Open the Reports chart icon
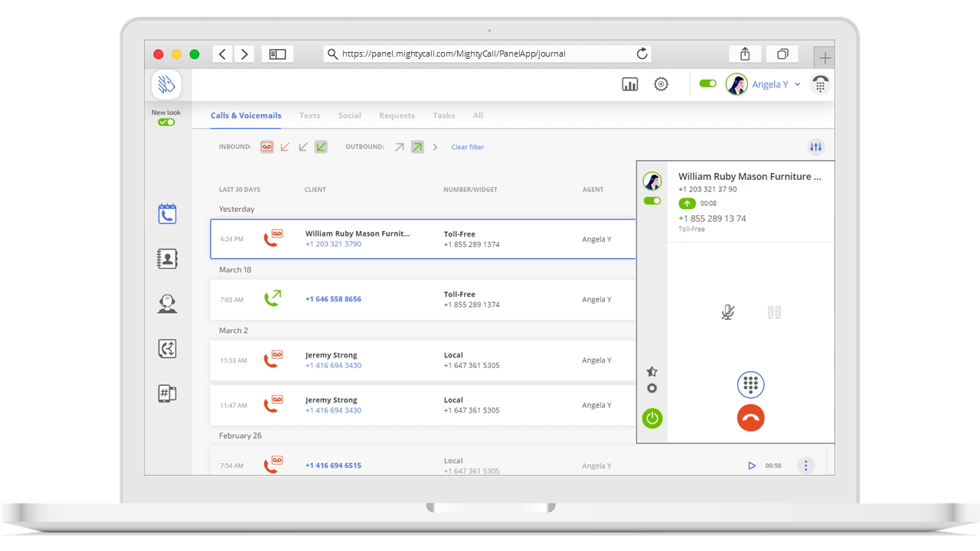This screenshot has height=551, width=980. [629, 84]
